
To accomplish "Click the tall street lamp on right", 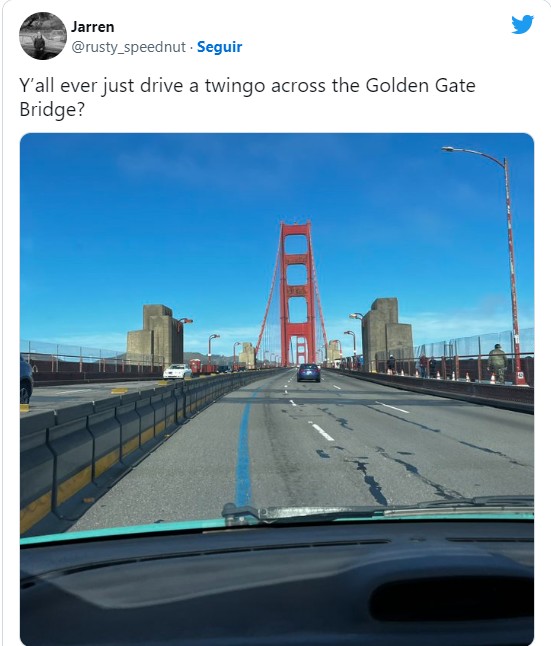I will point(502,264).
